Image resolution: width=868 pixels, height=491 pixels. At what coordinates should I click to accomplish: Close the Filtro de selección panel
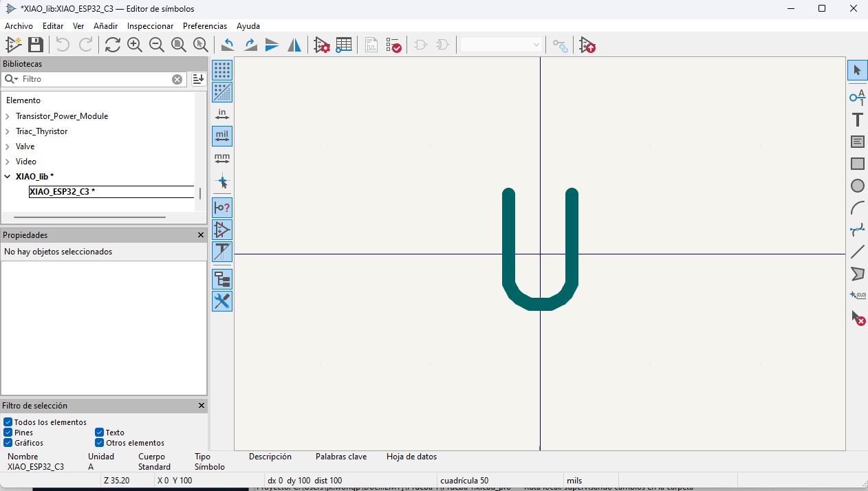point(202,406)
